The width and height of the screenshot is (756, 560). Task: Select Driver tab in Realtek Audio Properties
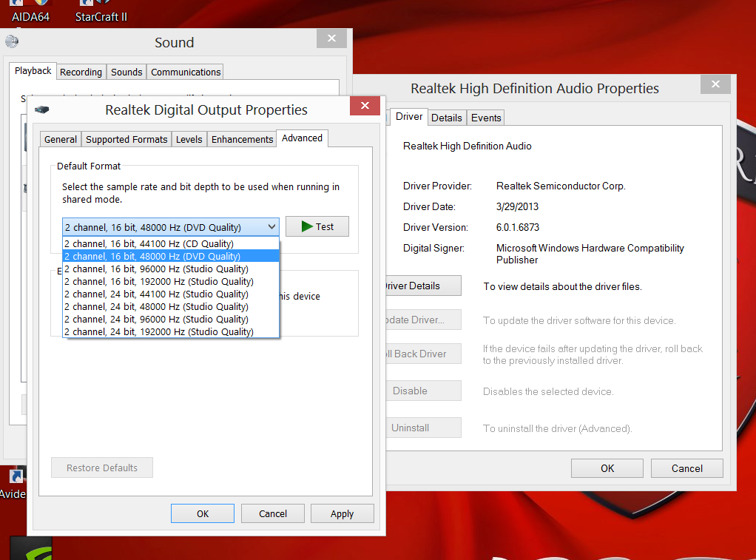pyautogui.click(x=409, y=116)
